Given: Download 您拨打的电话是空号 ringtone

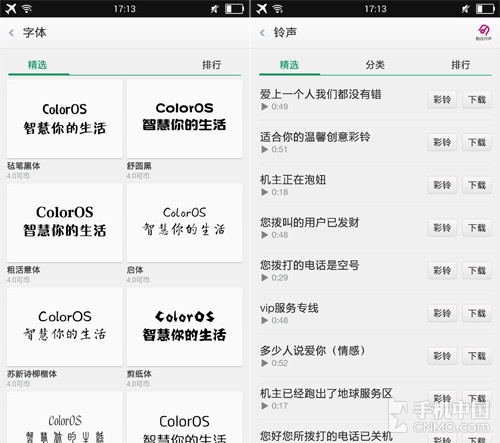Looking at the screenshot, I should tap(477, 270).
